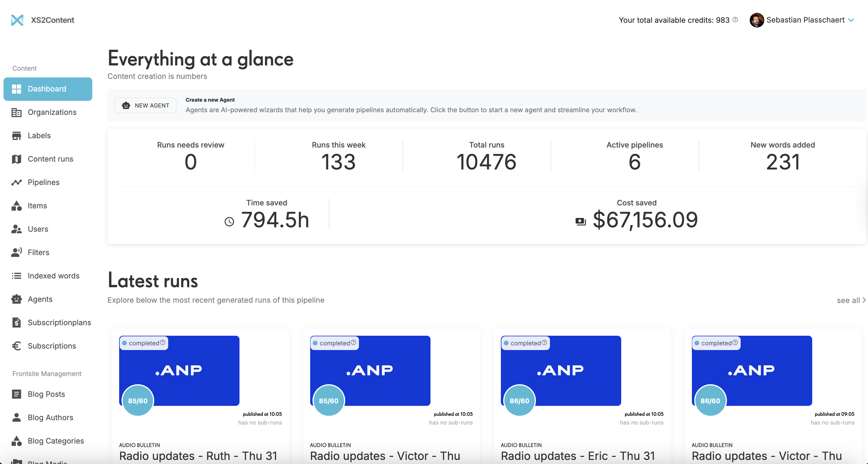868x464 pixels.
Task: Open Content runs using its bookmark icon
Action: point(17,159)
